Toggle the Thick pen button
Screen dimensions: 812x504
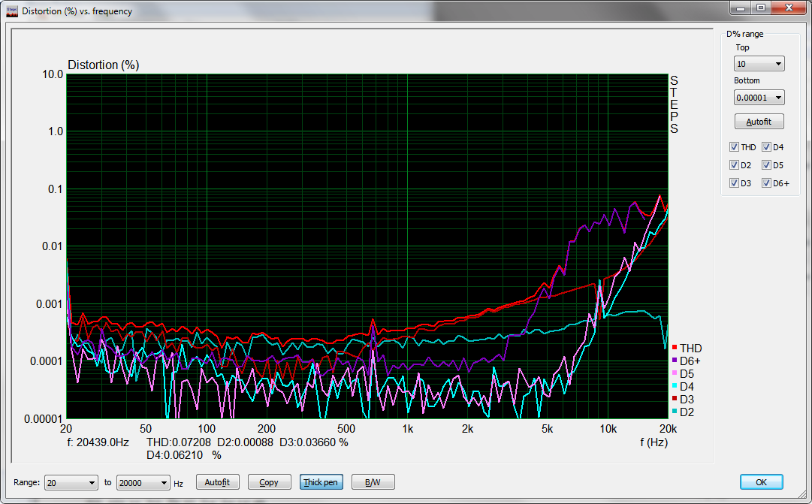320,482
